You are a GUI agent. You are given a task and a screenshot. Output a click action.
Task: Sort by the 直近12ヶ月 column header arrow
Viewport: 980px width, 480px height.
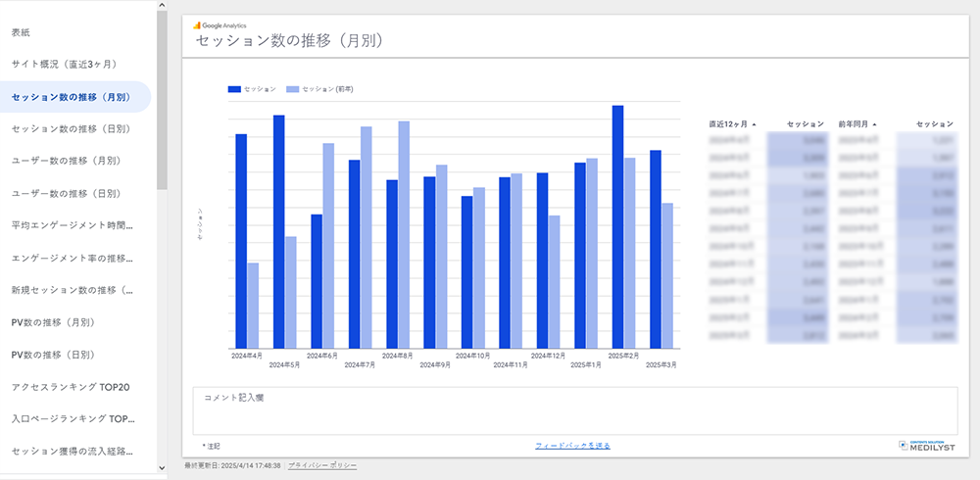point(754,124)
